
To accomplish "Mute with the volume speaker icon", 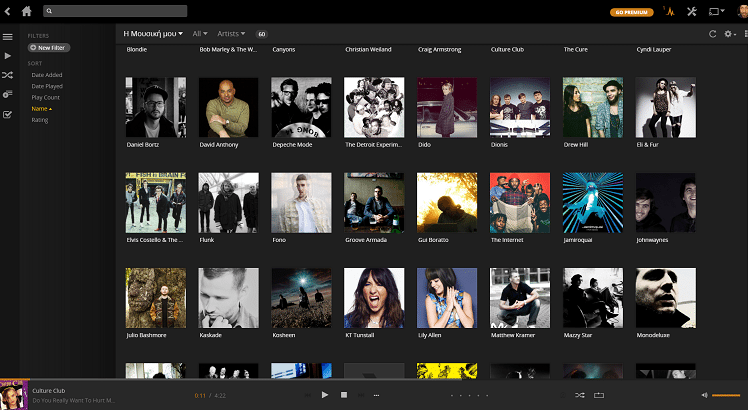I will pyautogui.click(x=705, y=395).
